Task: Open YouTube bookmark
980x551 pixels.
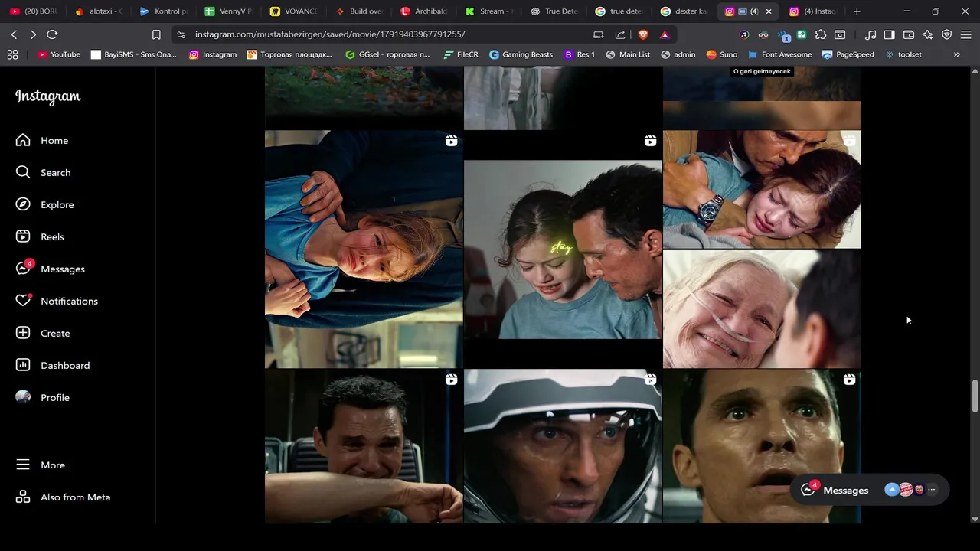Action: [x=59, y=54]
